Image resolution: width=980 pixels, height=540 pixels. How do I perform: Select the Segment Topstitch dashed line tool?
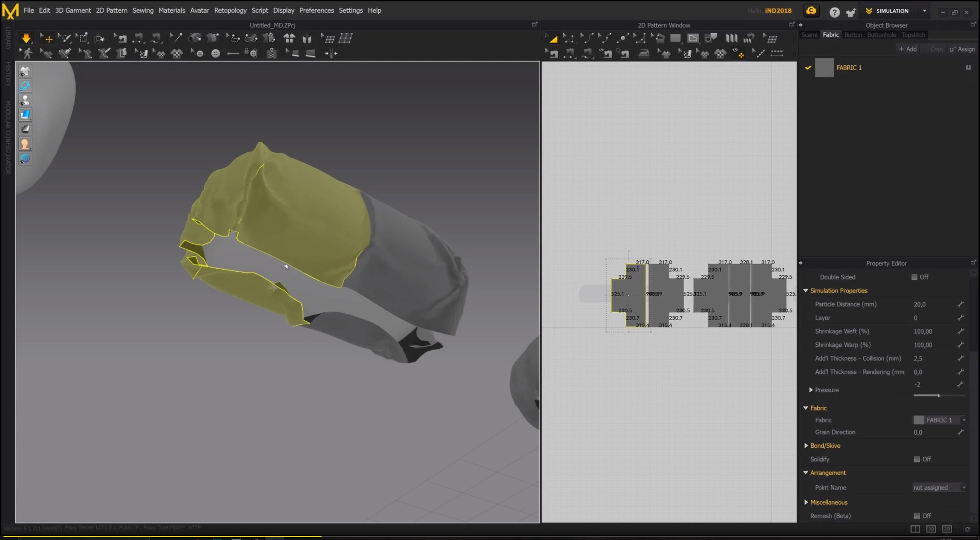pos(777,53)
